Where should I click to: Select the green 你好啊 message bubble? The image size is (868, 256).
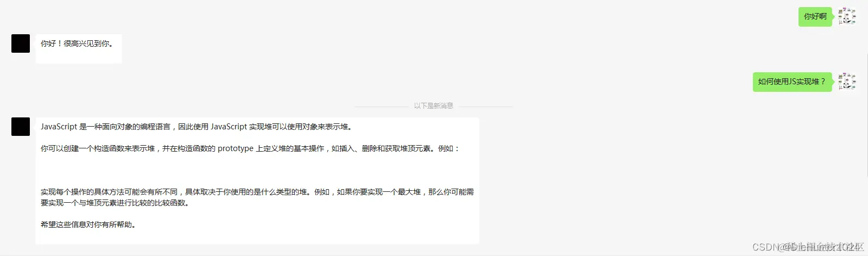coord(815,17)
